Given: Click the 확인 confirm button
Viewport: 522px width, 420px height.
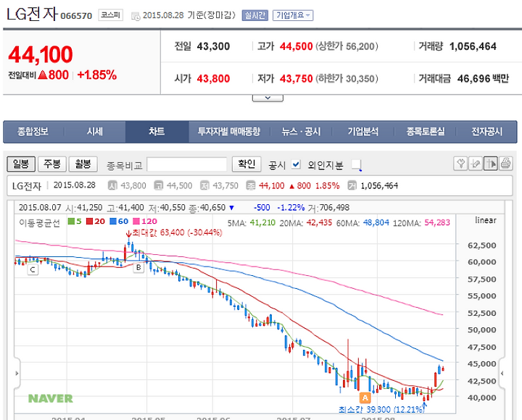Looking at the screenshot, I should pyautogui.click(x=246, y=164).
